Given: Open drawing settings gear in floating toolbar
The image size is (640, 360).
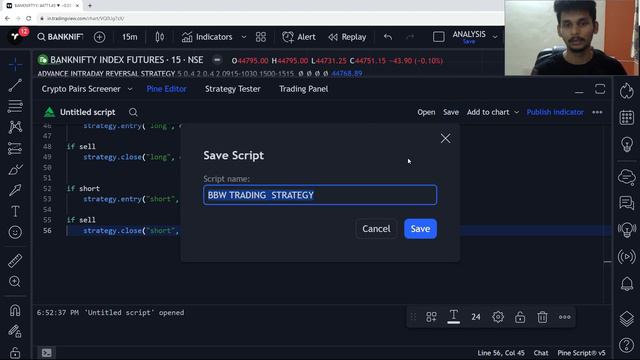Looking at the screenshot, I should click(x=498, y=317).
